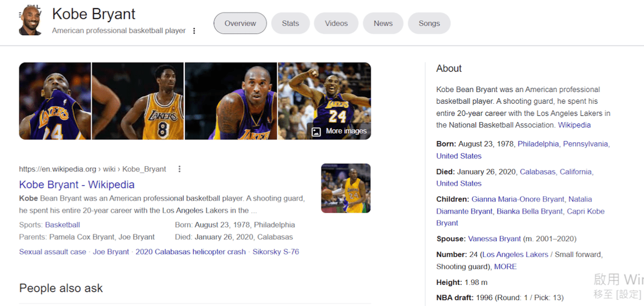644x306 pixels.
Task: Open the Pennsylvania link in Born row
Action: [x=585, y=144]
